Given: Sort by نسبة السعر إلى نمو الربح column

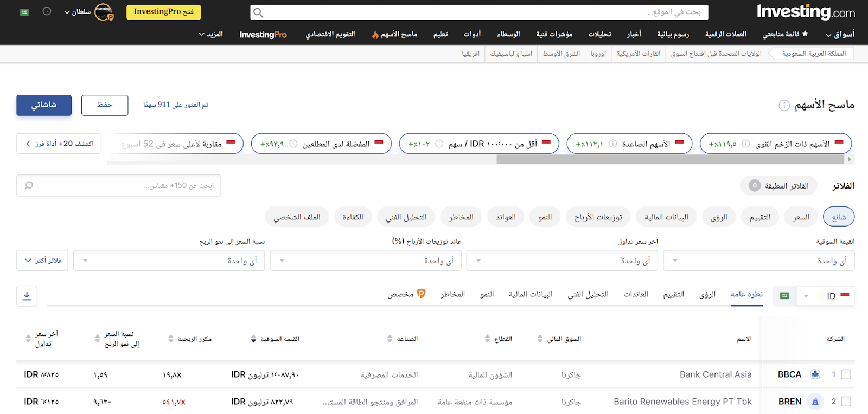Looking at the screenshot, I should click(98, 339).
